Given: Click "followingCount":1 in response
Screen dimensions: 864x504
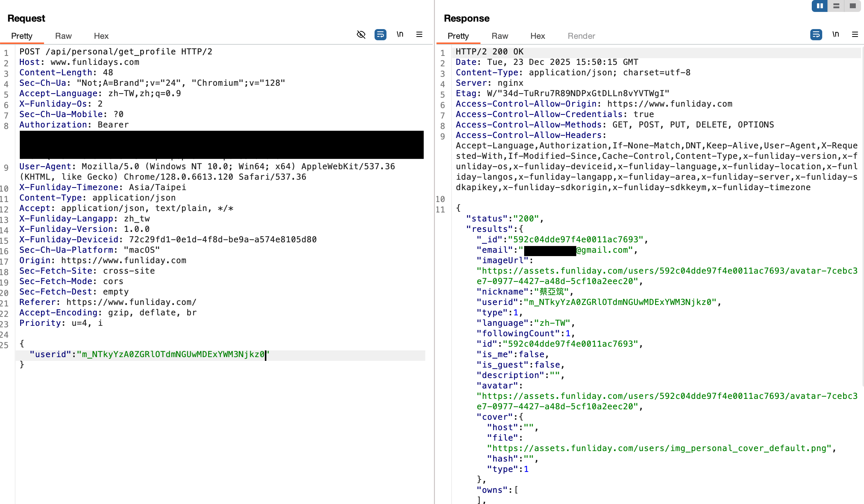Looking at the screenshot, I should click(526, 334).
